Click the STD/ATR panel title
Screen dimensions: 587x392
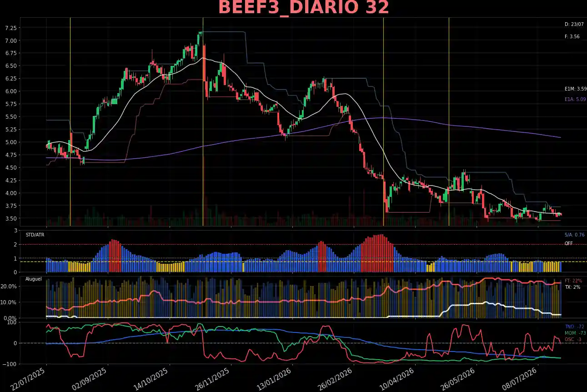pyautogui.click(x=35, y=235)
